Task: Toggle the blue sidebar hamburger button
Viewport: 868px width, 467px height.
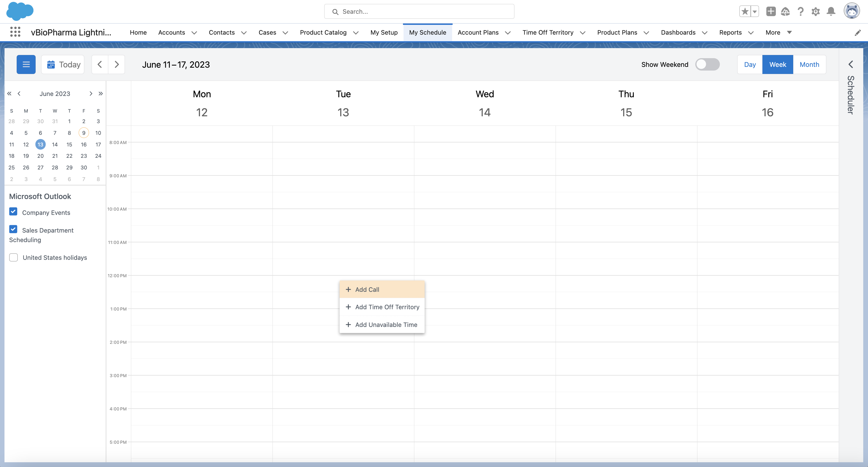Action: (26, 64)
